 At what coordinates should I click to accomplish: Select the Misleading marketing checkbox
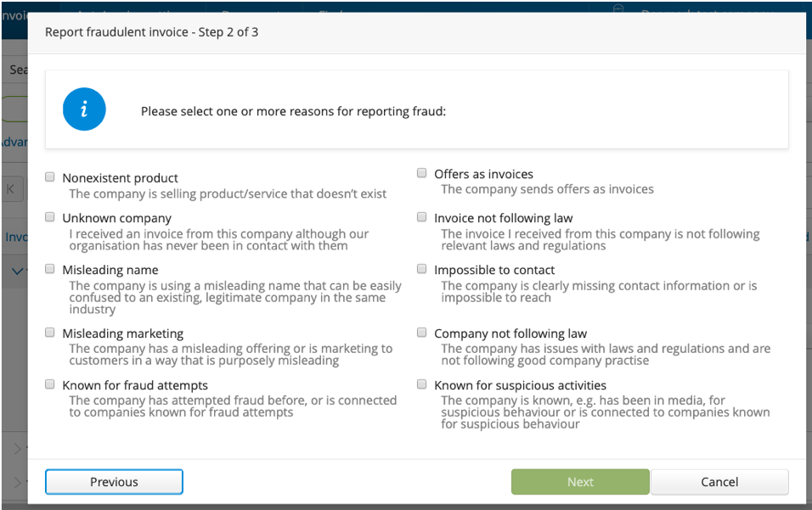coord(51,333)
